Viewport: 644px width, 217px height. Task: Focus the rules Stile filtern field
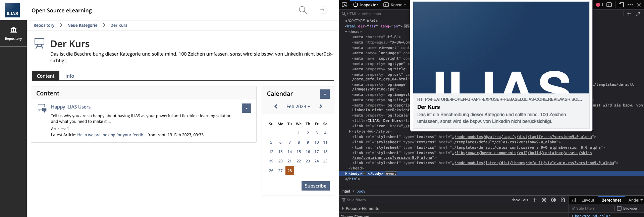pyautogui.click(x=424, y=200)
